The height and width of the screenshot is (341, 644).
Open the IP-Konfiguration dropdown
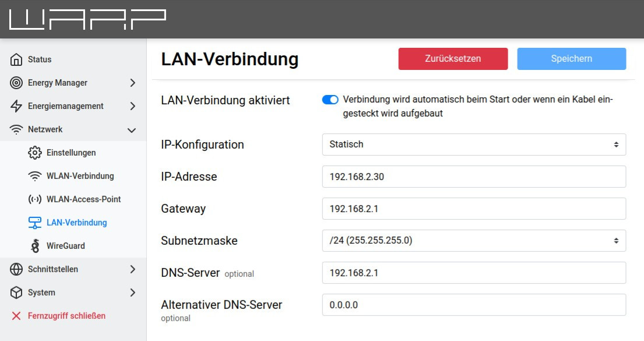coord(474,145)
